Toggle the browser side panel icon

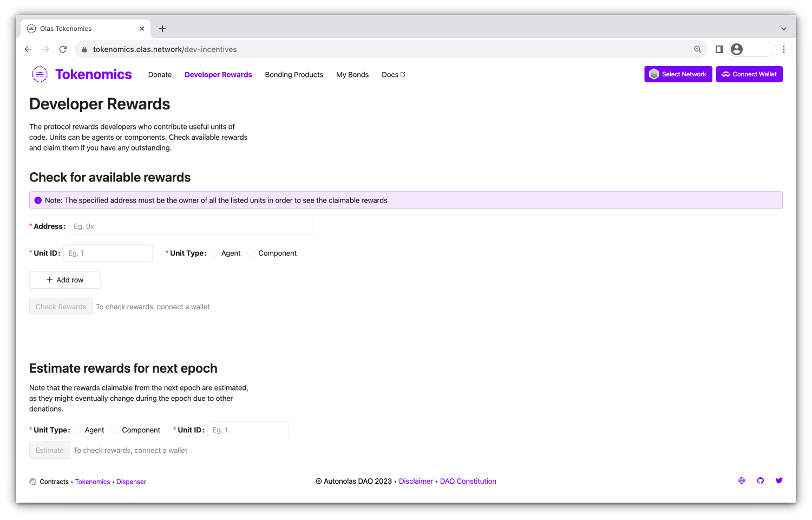(719, 49)
